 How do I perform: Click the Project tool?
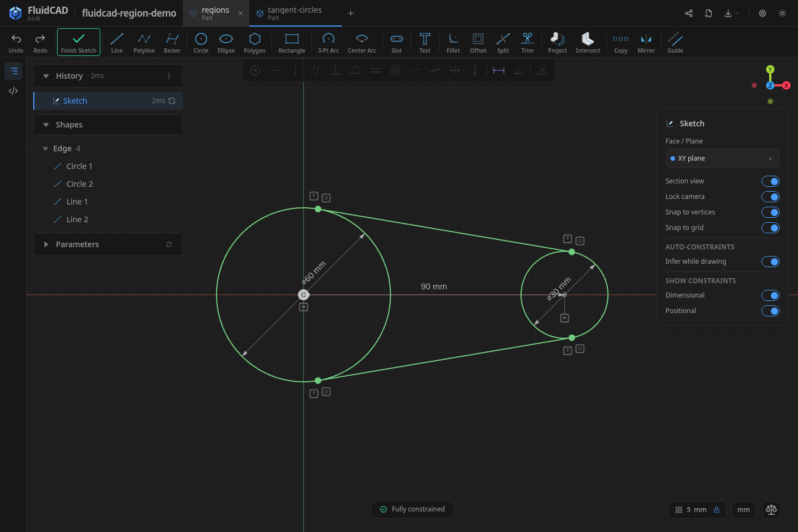pyautogui.click(x=557, y=43)
